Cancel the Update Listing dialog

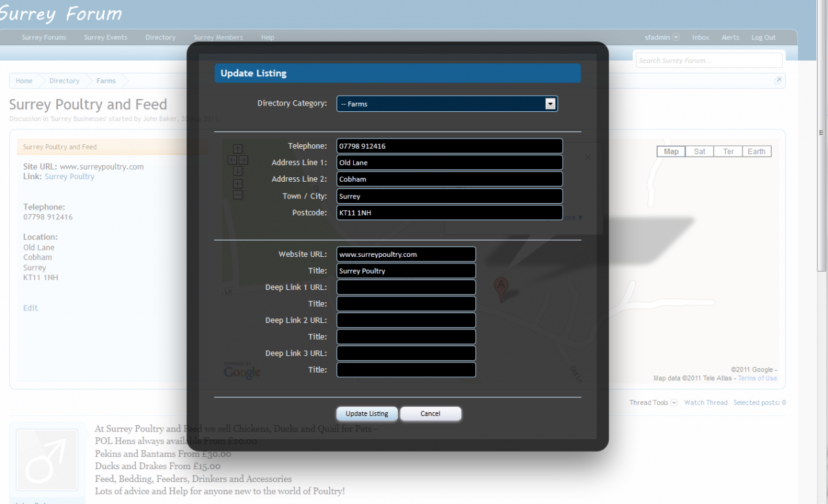point(430,414)
